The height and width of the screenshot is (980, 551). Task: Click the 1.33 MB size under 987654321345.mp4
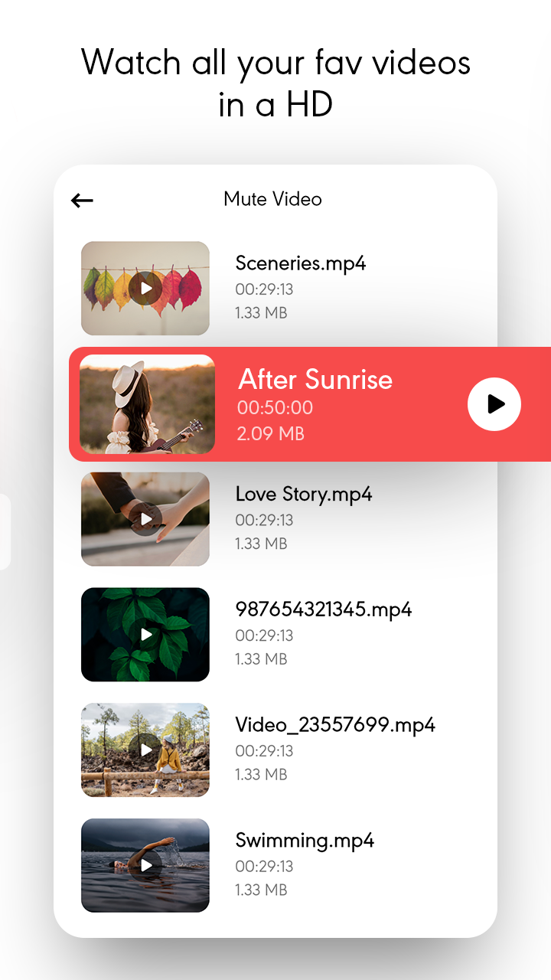261,658
